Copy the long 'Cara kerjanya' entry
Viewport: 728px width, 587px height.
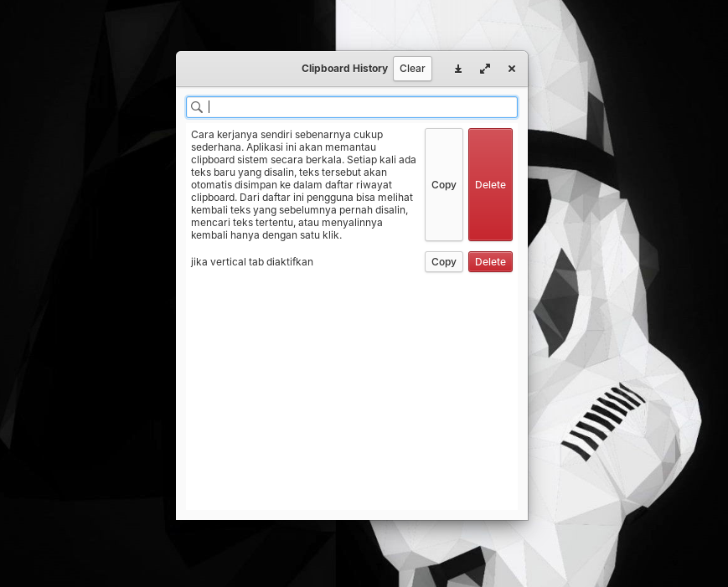(443, 184)
